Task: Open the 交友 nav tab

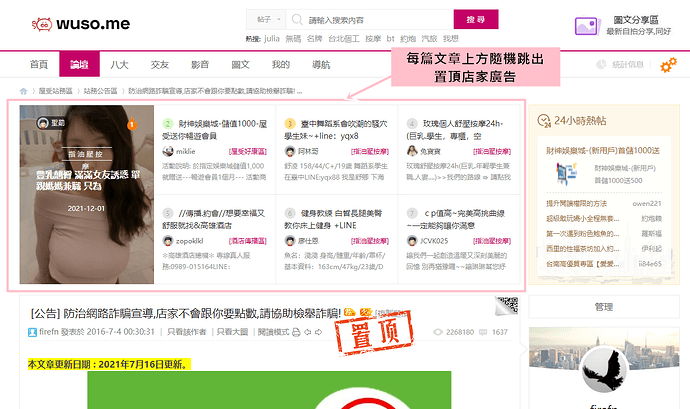Action: pyautogui.click(x=159, y=65)
